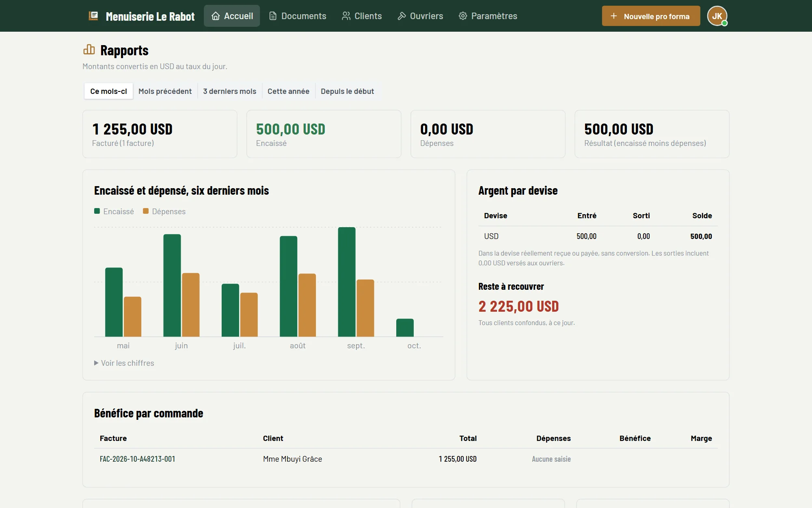This screenshot has height=508, width=812.
Task: Go to Accueil in the navigation bar
Action: click(x=232, y=16)
